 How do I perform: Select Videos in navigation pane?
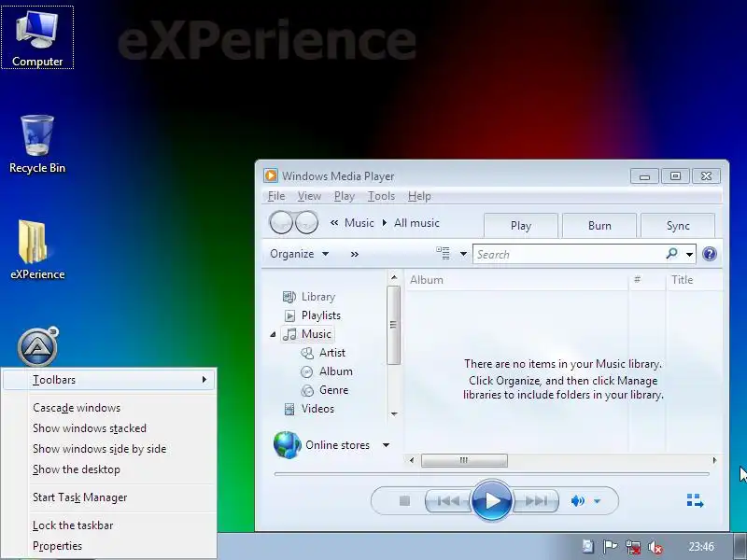click(x=309, y=409)
